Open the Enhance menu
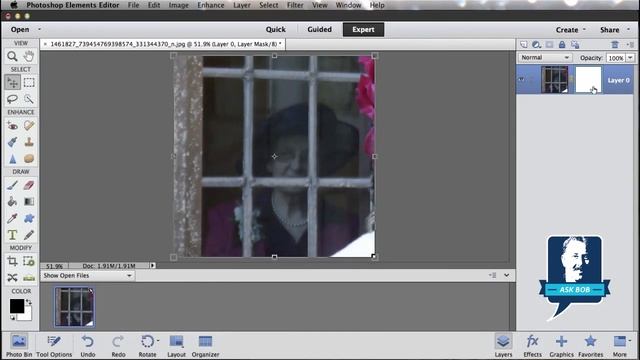The image size is (640, 360). pos(211,5)
